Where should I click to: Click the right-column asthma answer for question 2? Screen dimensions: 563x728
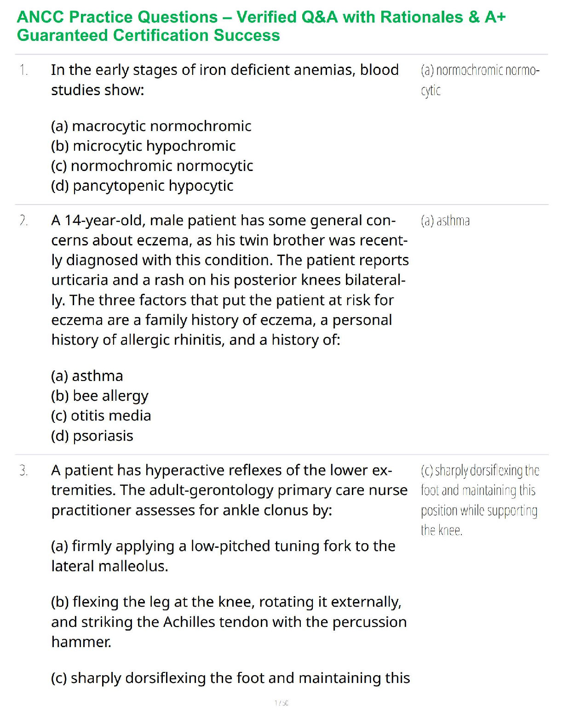click(x=445, y=221)
